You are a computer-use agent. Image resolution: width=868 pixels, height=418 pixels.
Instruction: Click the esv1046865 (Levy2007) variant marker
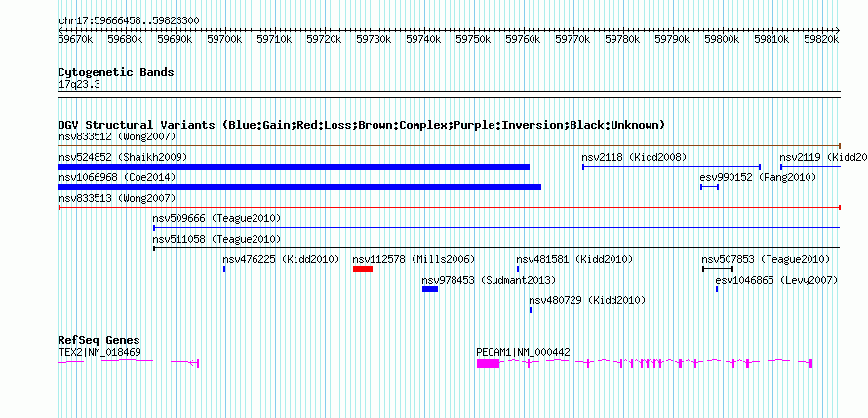[x=717, y=289]
